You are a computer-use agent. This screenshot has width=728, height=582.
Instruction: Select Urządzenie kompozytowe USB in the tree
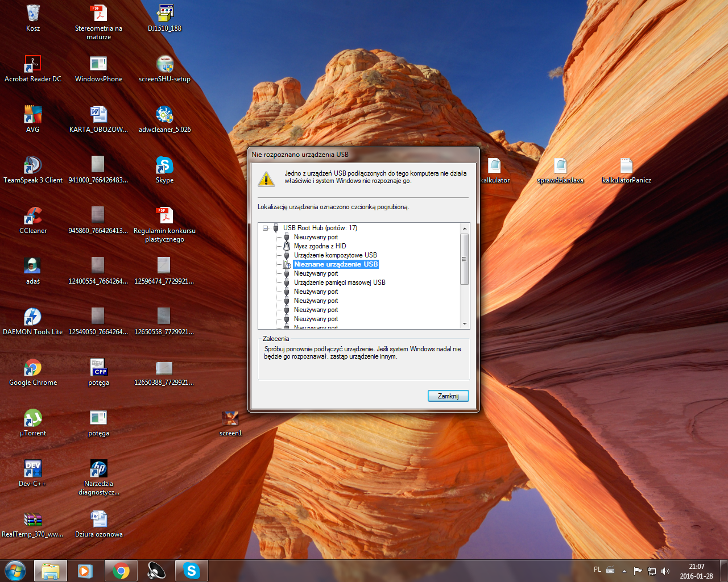coord(336,255)
